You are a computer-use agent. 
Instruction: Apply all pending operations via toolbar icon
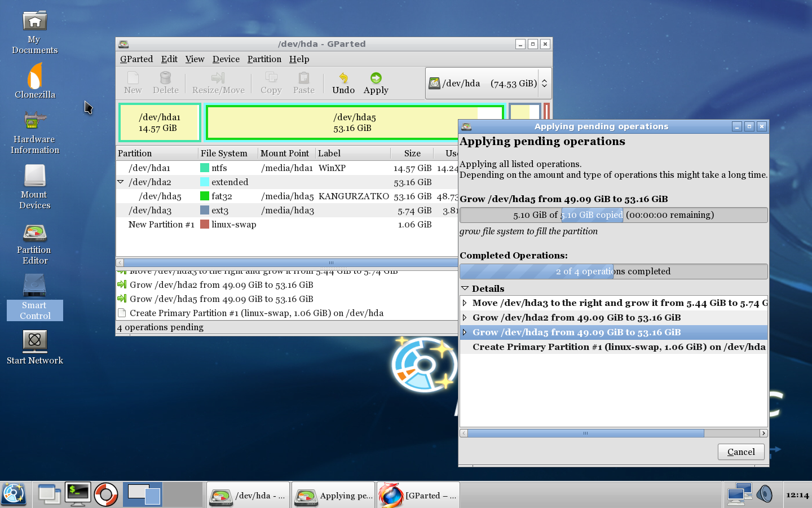point(376,83)
